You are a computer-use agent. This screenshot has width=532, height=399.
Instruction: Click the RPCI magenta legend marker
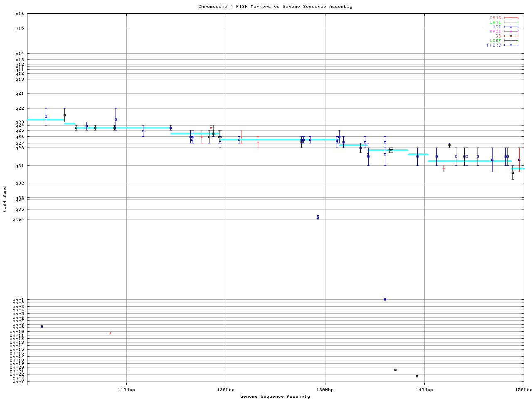click(x=511, y=32)
